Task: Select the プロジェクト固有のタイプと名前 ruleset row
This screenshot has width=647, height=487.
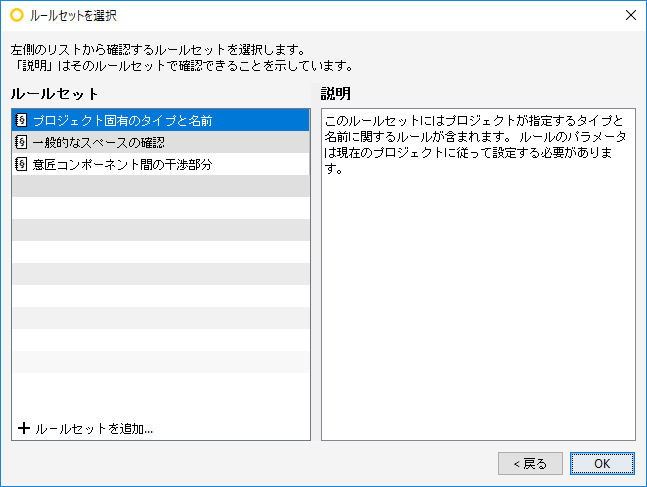Action: click(x=161, y=120)
